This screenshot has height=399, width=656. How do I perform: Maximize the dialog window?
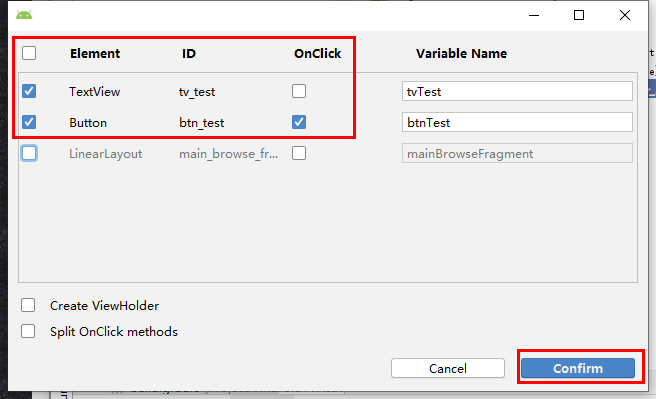pos(579,15)
